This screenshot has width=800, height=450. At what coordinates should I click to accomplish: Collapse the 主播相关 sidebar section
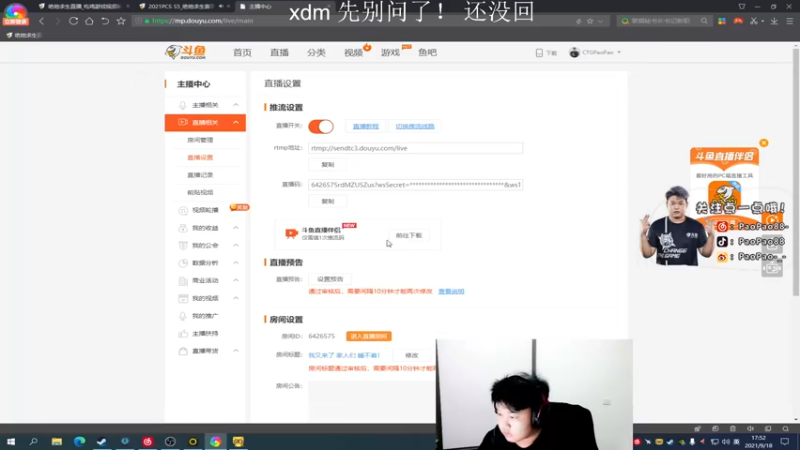tap(236, 105)
